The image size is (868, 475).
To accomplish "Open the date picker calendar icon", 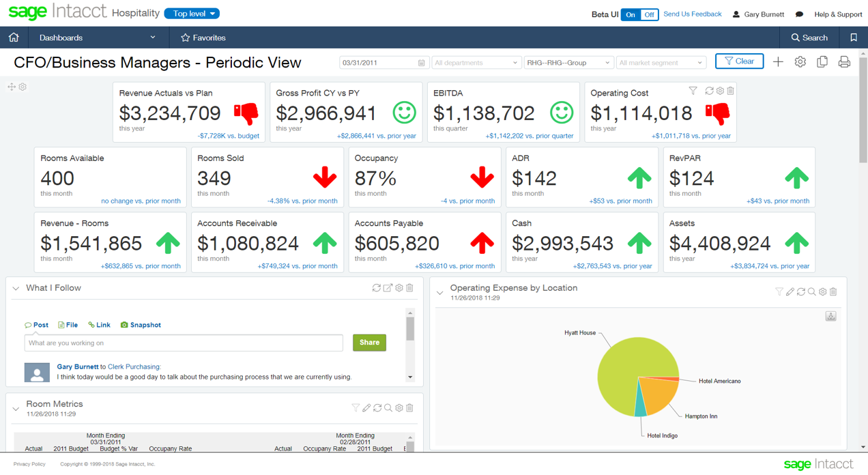I will pos(421,63).
